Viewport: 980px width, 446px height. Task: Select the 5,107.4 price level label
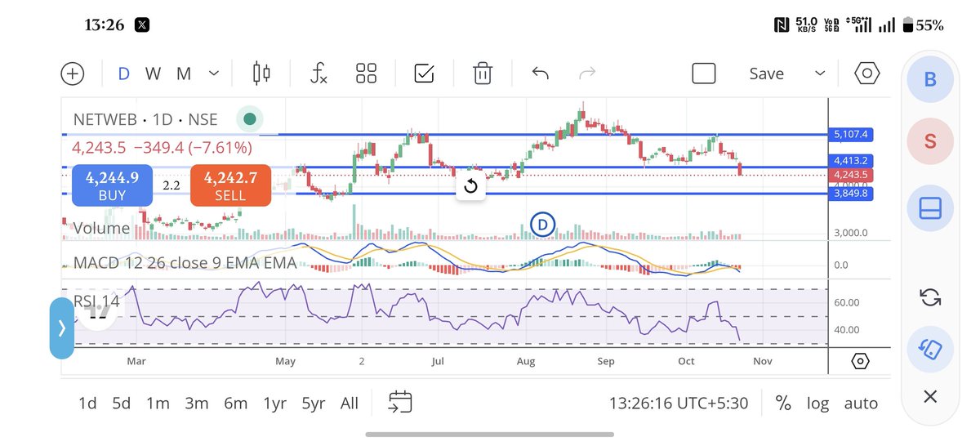851,134
